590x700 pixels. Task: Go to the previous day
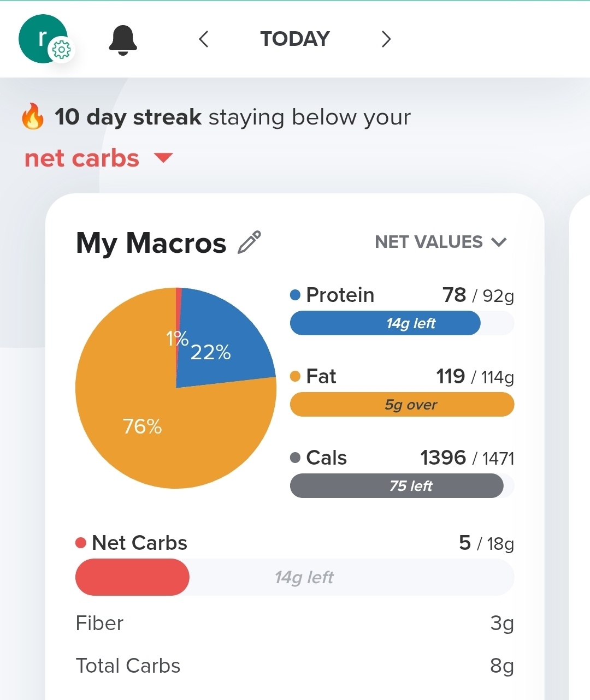[x=204, y=39]
